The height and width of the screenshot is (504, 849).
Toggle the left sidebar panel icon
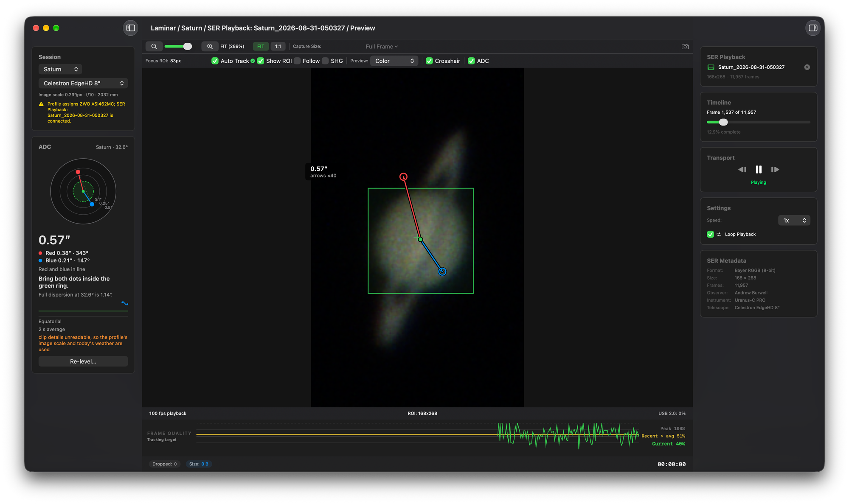click(131, 28)
